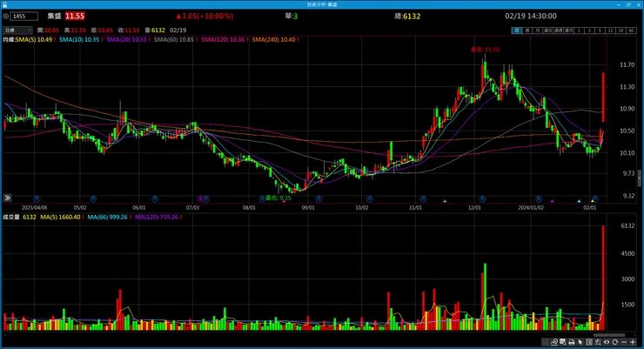
Task: Click the MA(120) 755.16 volume label
Action: (158, 218)
